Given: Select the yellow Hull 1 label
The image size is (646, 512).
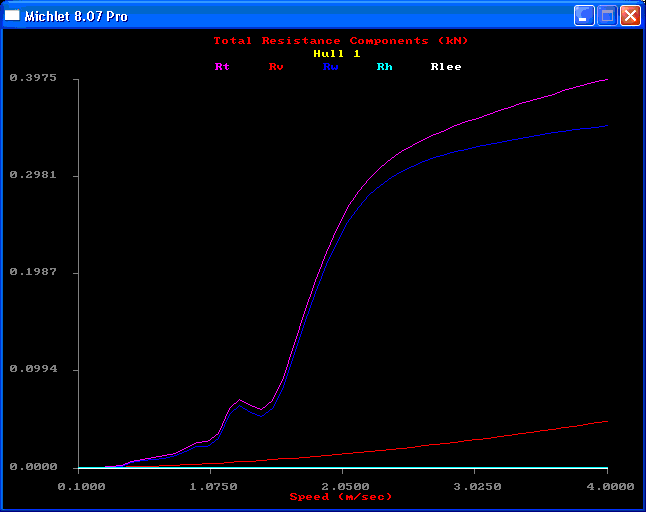Looking at the screenshot, I should tap(336, 54).
